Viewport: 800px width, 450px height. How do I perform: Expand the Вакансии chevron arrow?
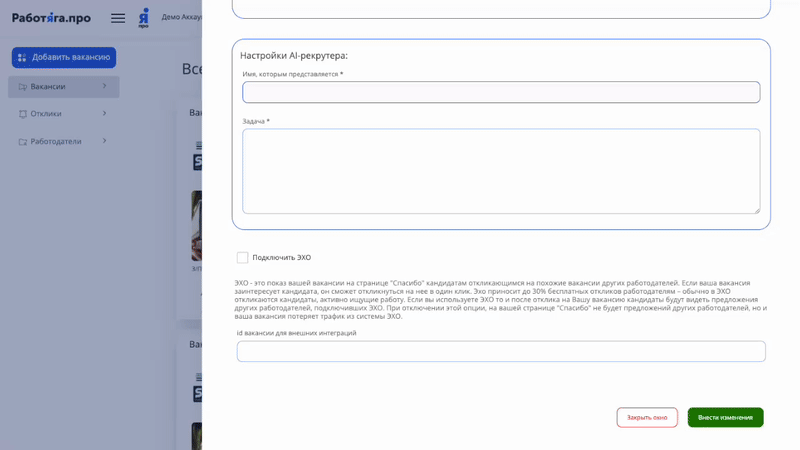click(x=104, y=86)
